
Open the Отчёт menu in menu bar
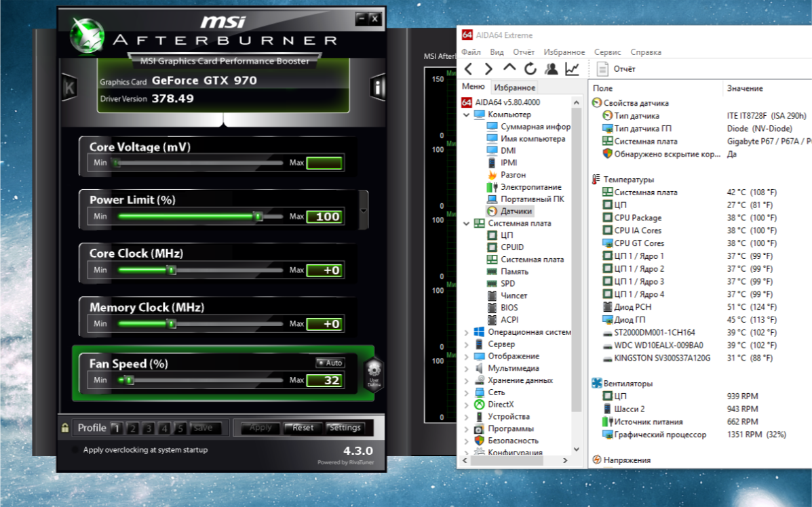(x=524, y=52)
